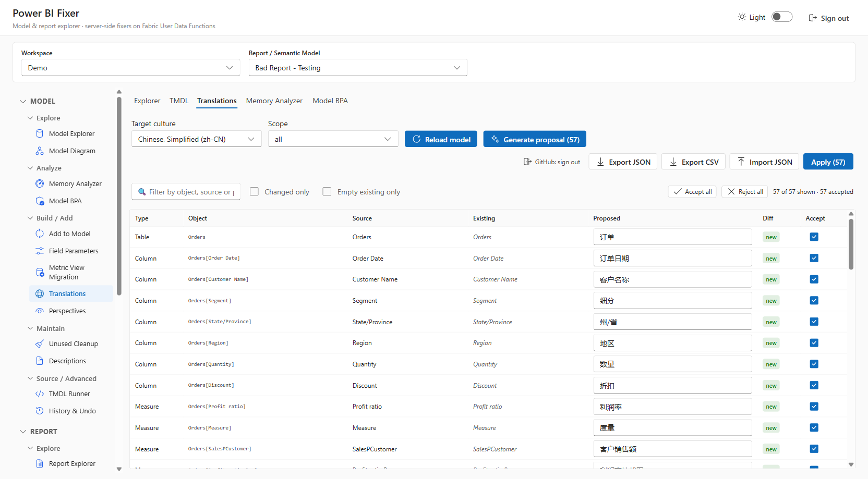Click the download icon on Export JSON
Viewport: 868px width, 479px height.
600,162
